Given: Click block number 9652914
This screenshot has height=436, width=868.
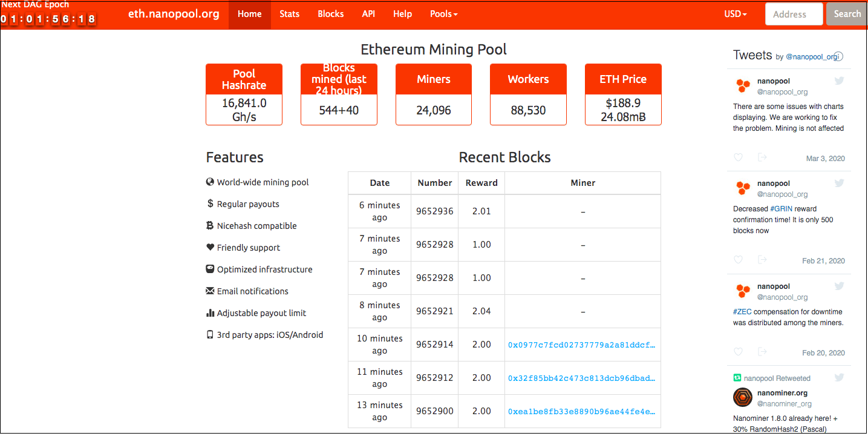Looking at the screenshot, I should point(434,345).
